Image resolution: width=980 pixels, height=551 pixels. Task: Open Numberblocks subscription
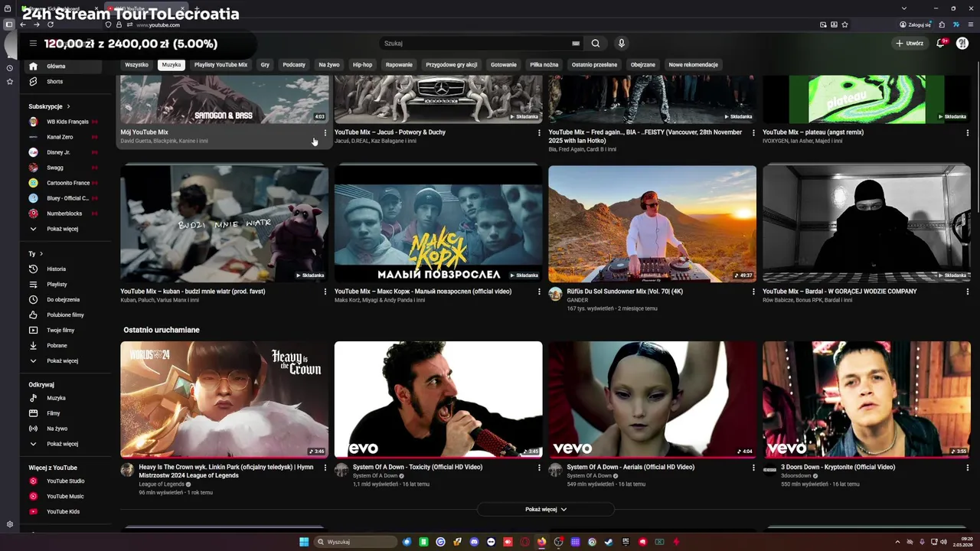coord(64,214)
